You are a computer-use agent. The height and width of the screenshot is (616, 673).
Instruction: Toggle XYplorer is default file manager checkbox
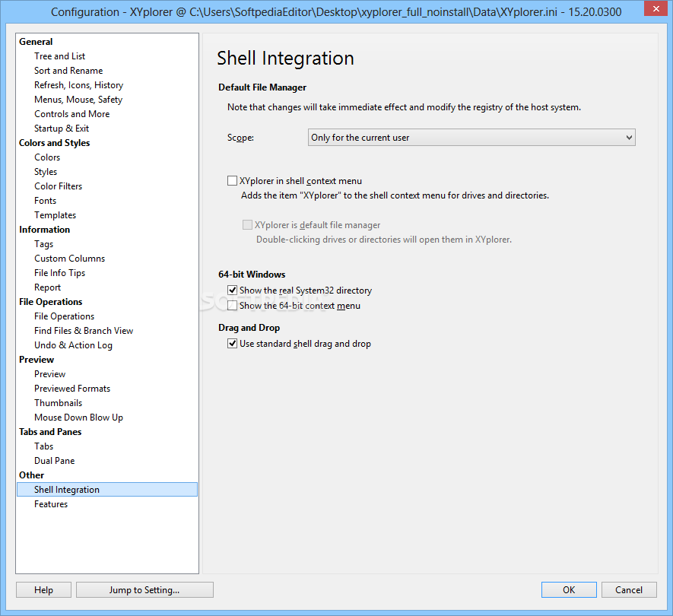pyautogui.click(x=247, y=224)
